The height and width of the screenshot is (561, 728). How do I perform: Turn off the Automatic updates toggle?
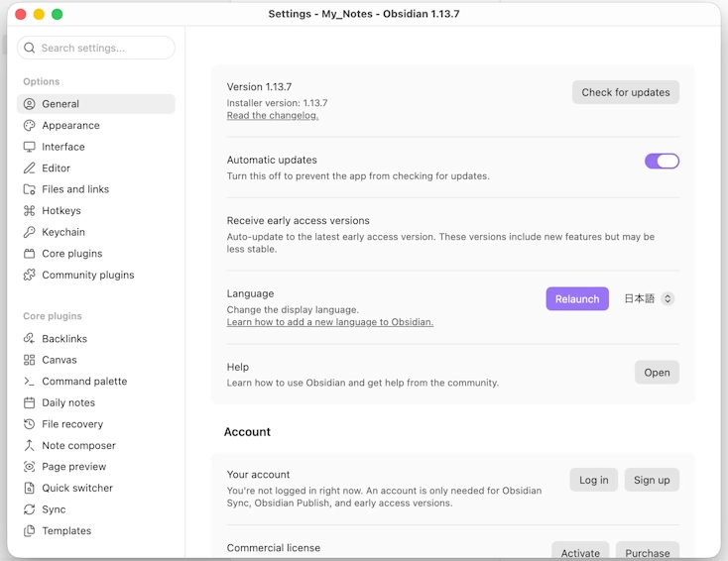[662, 161]
